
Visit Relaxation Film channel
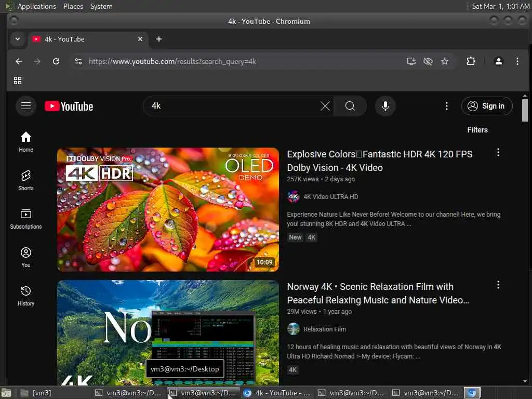coord(324,329)
